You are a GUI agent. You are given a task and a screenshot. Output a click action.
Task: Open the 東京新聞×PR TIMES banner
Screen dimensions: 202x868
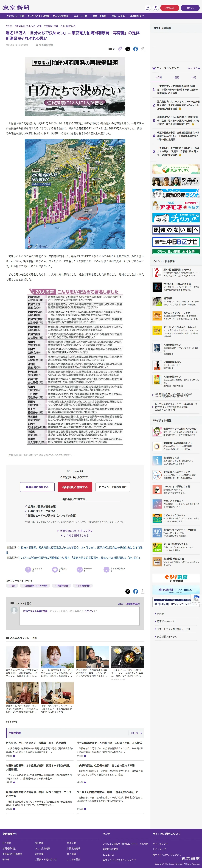click(176, 590)
